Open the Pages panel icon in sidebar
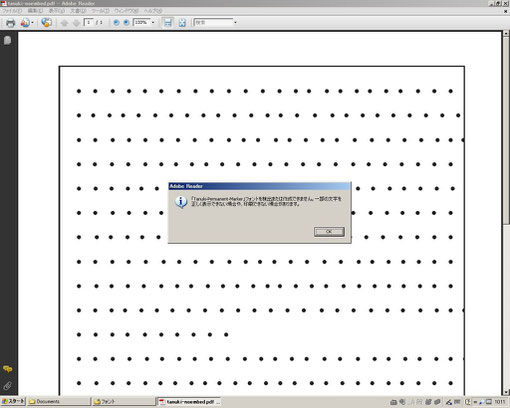Screen dimensions: 510x408 click(x=7, y=40)
